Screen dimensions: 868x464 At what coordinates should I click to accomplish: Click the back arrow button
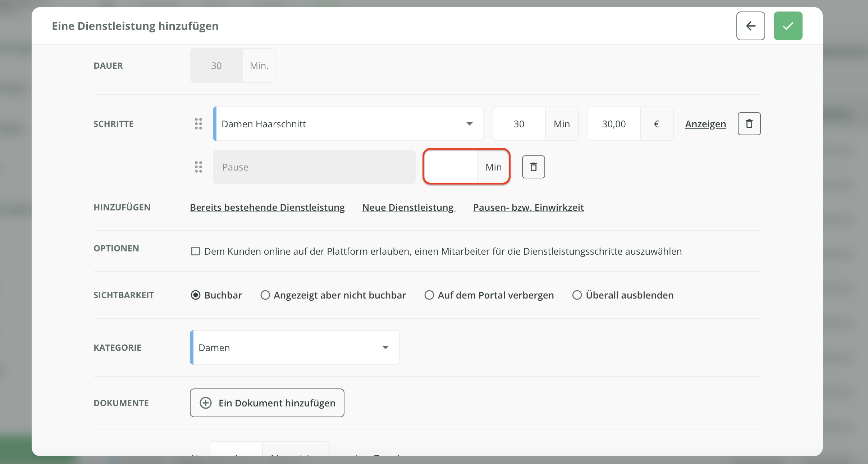(x=750, y=26)
